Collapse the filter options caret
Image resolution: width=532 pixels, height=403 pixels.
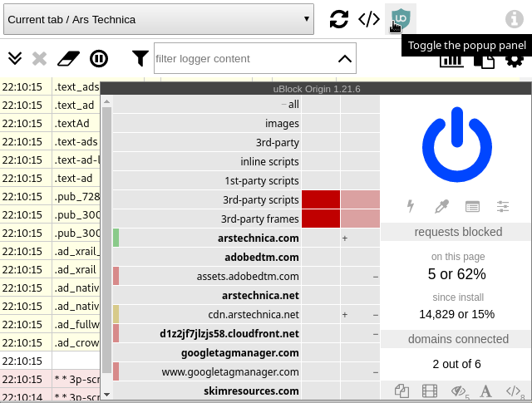click(345, 59)
